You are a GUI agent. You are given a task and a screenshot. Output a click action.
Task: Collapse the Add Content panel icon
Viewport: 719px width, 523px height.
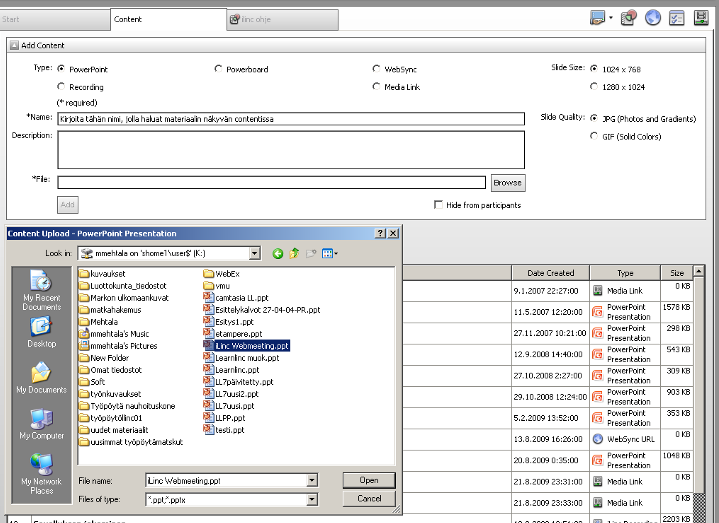point(14,45)
